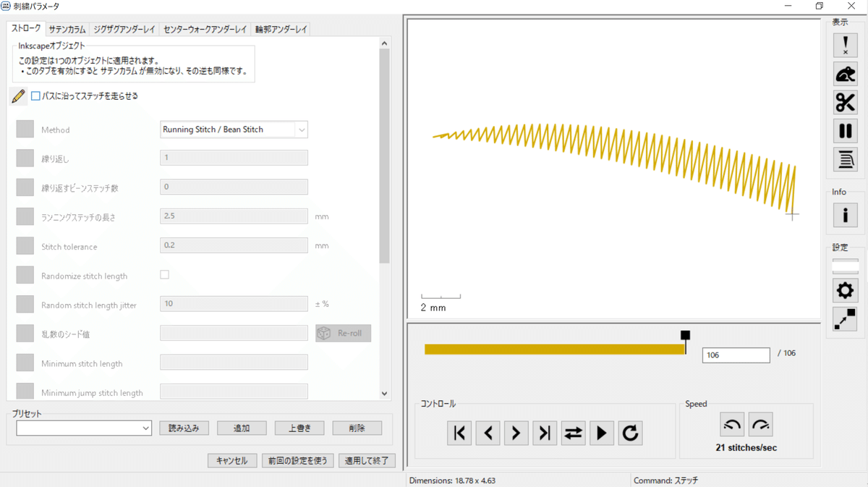
Task: Click 前回の設定を使う button
Action: coord(298,460)
